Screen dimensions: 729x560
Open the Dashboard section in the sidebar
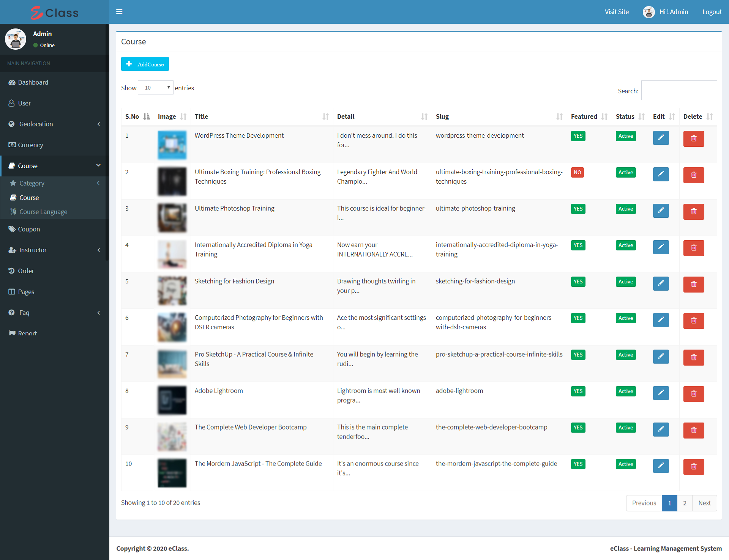coord(33,82)
